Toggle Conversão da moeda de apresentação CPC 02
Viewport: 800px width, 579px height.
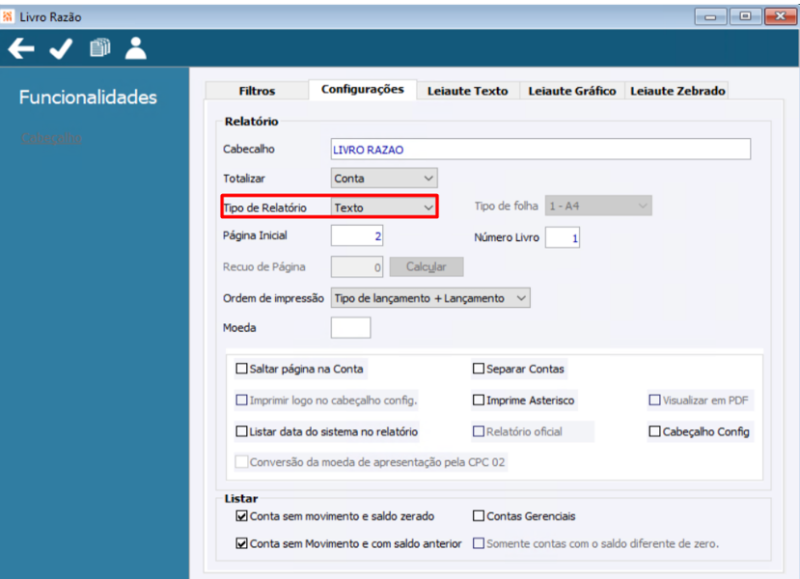[242, 462]
